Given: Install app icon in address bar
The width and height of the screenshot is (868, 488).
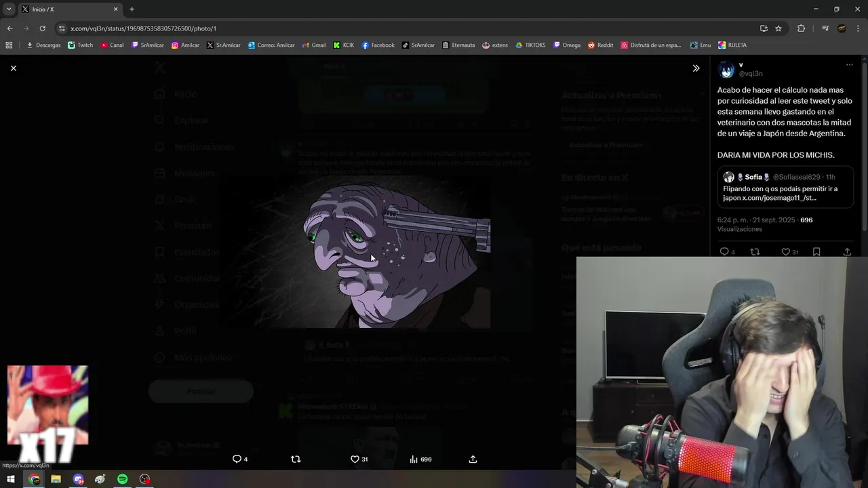Looking at the screenshot, I should coord(764,28).
